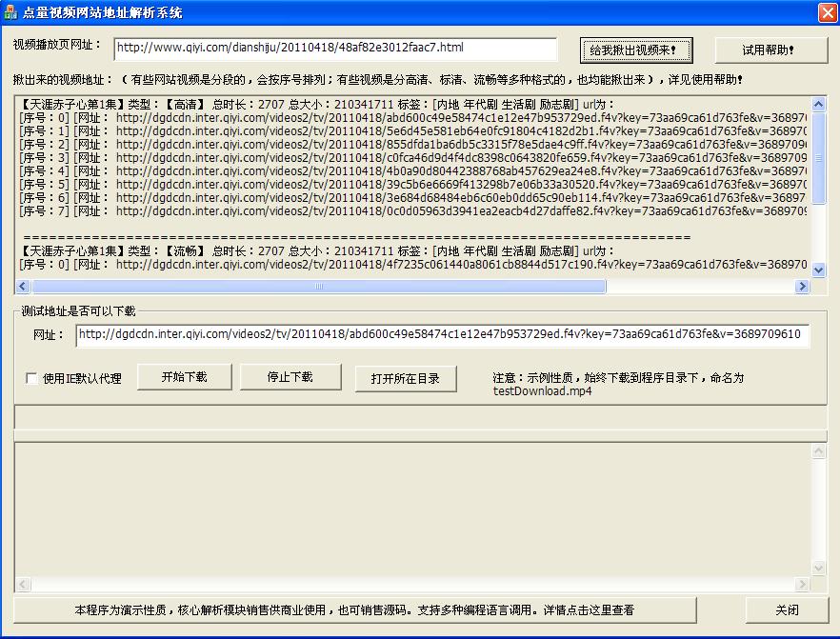Select URL row with 序号 7
Viewport: 840px width, 639px height.
click(x=412, y=211)
